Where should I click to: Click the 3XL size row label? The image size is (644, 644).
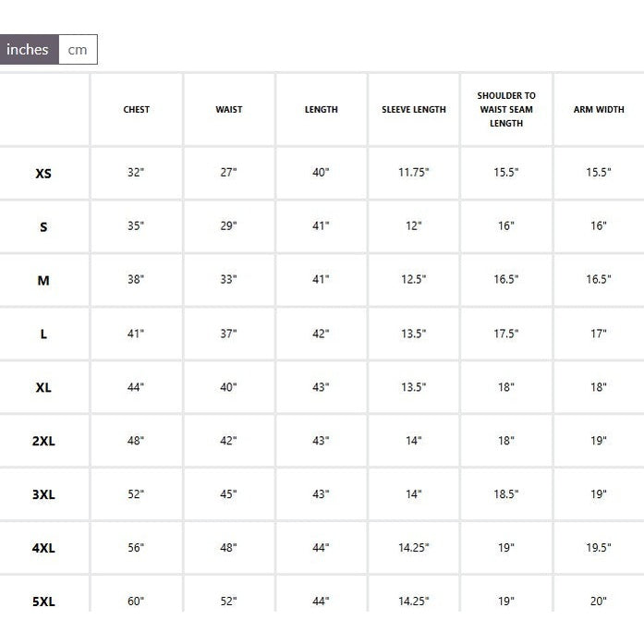[x=43, y=494]
